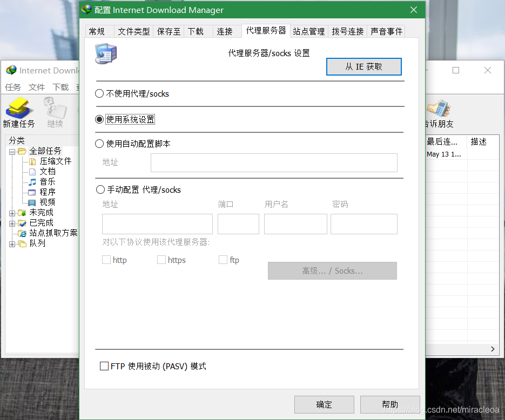Switch to the 声音事件 tab
This screenshot has width=505, height=420.
pos(386,31)
